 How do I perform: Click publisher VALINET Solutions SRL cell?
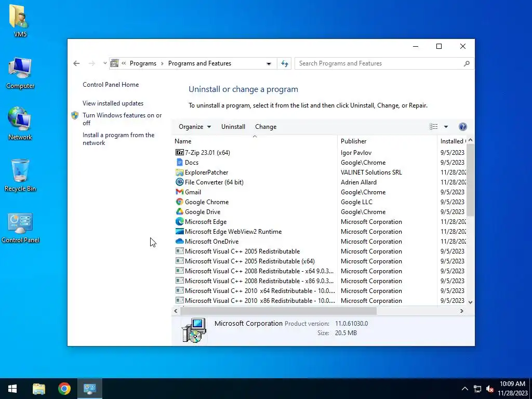[371, 172]
